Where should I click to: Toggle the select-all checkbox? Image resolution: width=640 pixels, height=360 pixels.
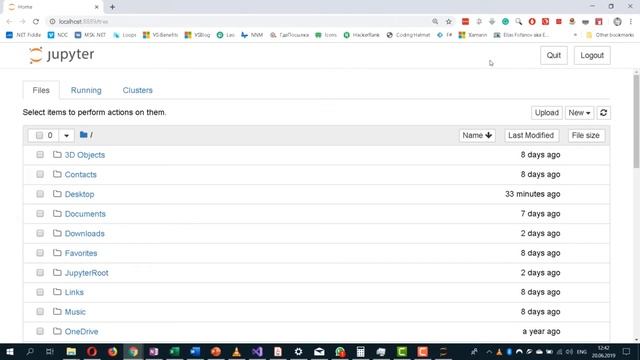coord(39,135)
